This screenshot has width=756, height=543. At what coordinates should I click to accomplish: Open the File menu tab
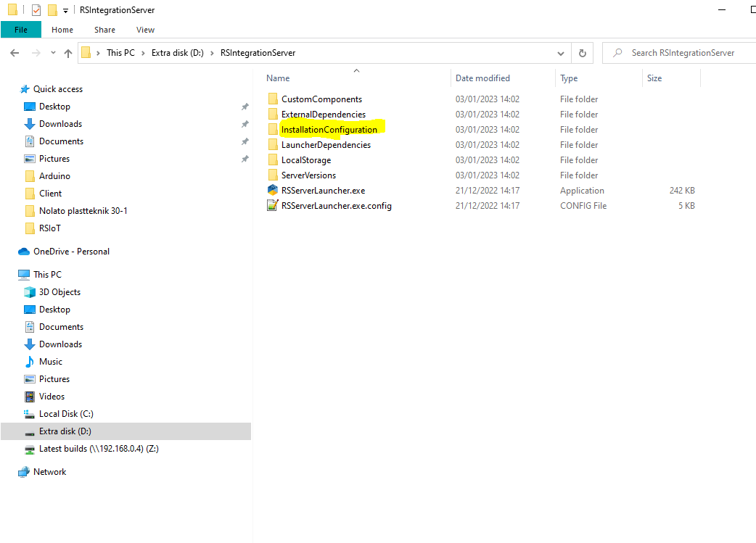coord(21,30)
